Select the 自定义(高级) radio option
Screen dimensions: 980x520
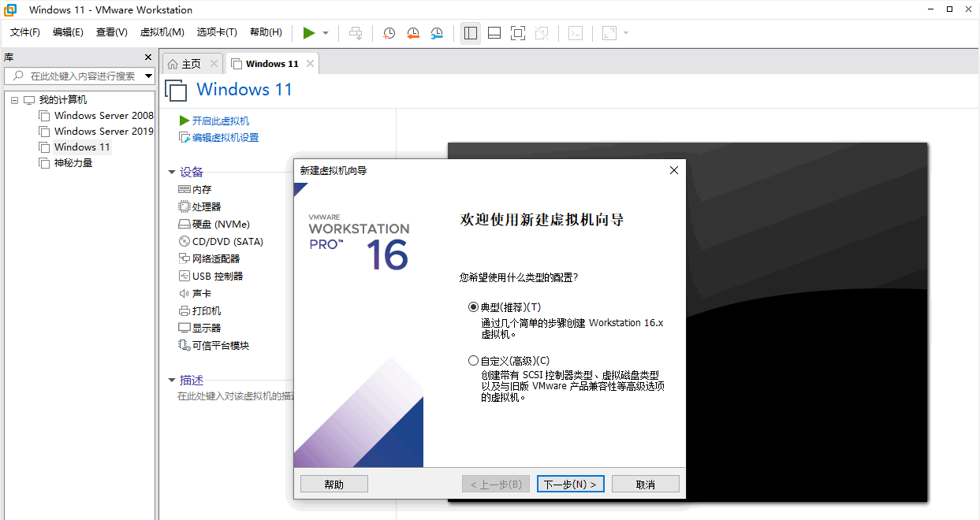pyautogui.click(x=473, y=361)
